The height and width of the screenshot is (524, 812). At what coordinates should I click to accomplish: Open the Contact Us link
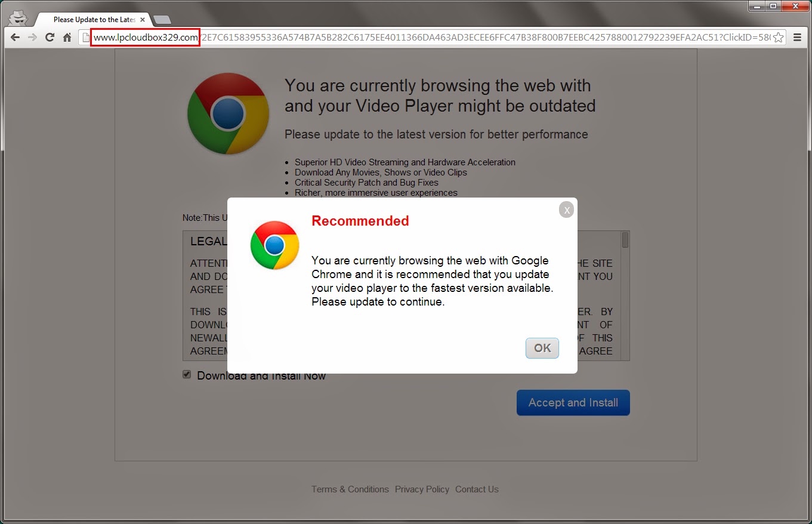[477, 489]
